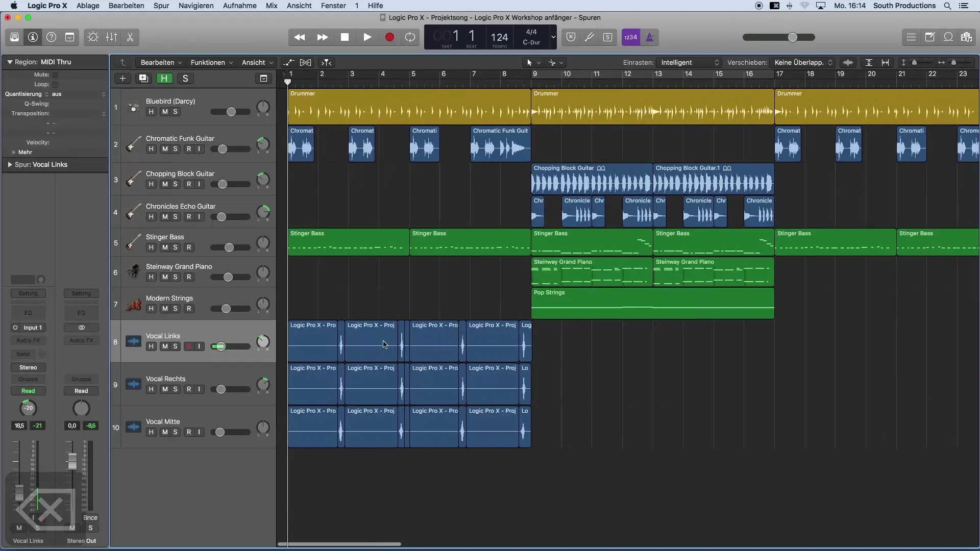Open the Media Browser icon
The image size is (980, 551).
click(966, 37)
